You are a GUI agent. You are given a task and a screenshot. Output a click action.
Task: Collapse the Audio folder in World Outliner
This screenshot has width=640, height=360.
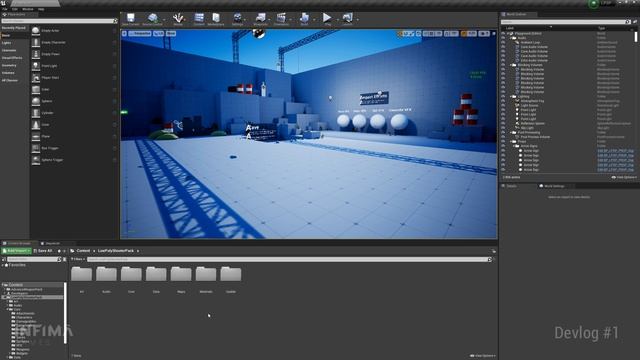coord(511,38)
